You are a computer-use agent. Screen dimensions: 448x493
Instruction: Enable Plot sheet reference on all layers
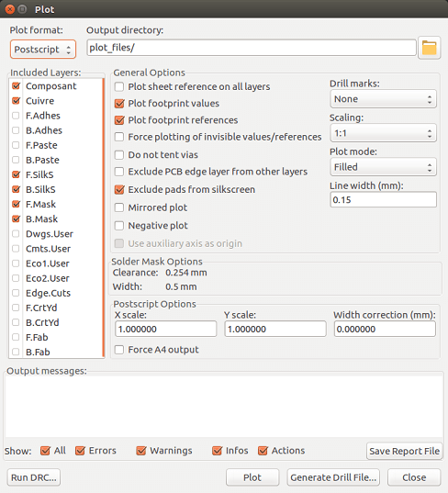(x=119, y=87)
